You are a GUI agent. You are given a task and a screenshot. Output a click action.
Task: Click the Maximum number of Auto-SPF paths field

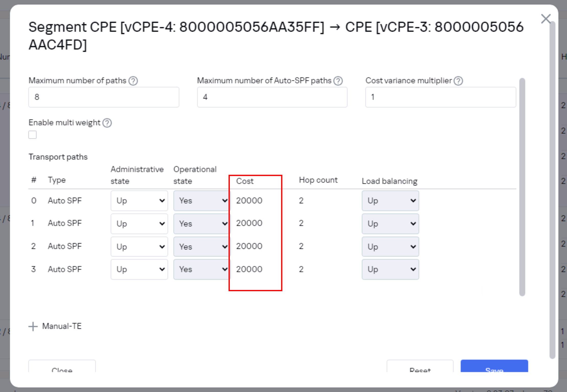(272, 97)
